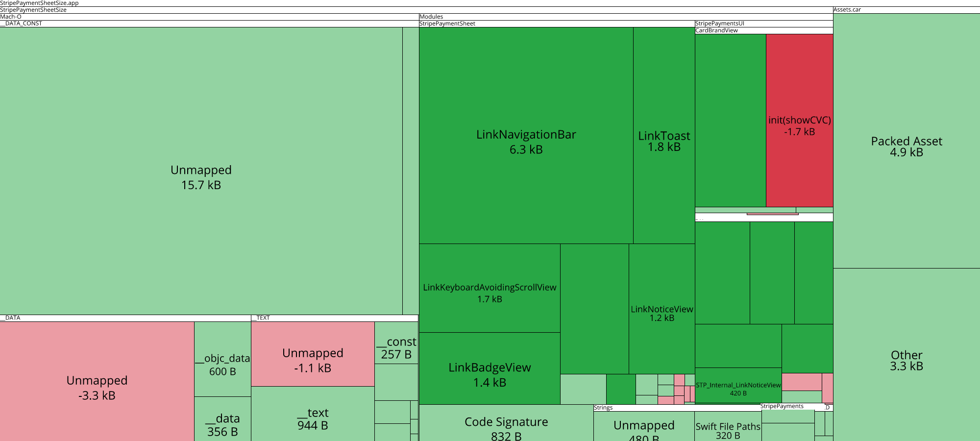Click the CardBrandView header
This screenshot has width=980, height=441.
(764, 30)
